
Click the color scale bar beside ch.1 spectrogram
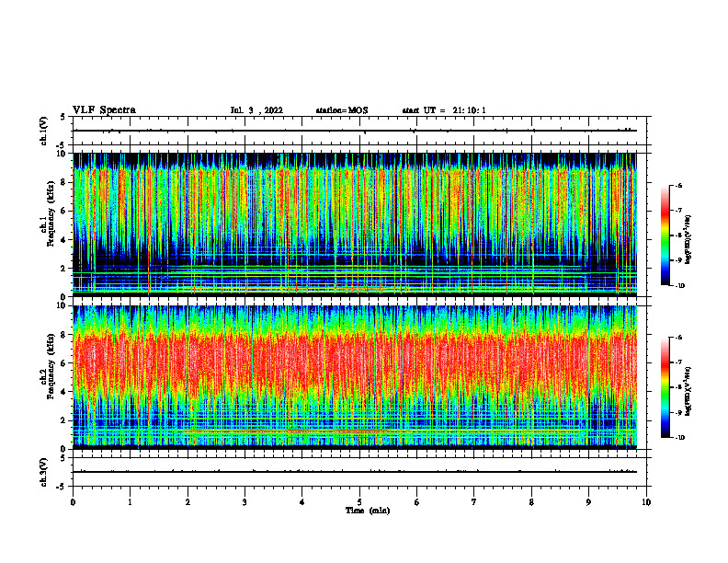coord(665,236)
